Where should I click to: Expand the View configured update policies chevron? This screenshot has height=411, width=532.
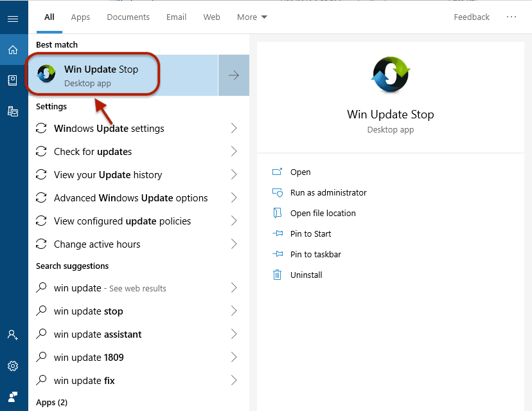click(x=234, y=221)
